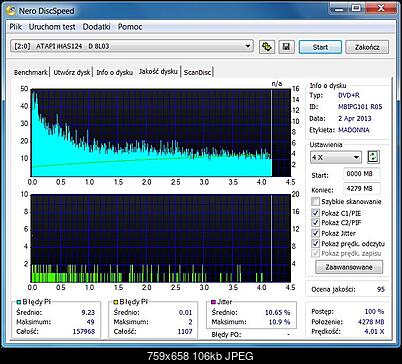Click the PI errors upper graph area
Image resolution: width=402 pixels, height=364 pixels.
coord(161,132)
